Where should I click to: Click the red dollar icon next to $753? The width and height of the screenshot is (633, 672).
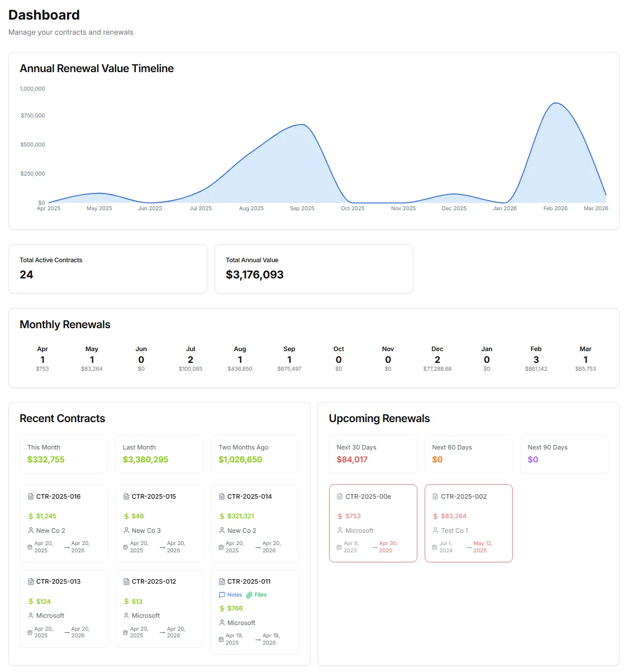(x=340, y=516)
